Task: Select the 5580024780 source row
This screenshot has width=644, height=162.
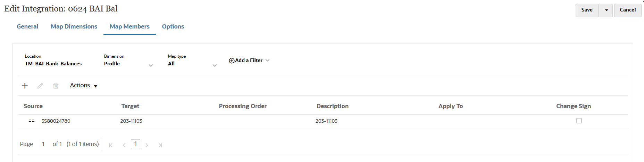Action: coord(56,121)
